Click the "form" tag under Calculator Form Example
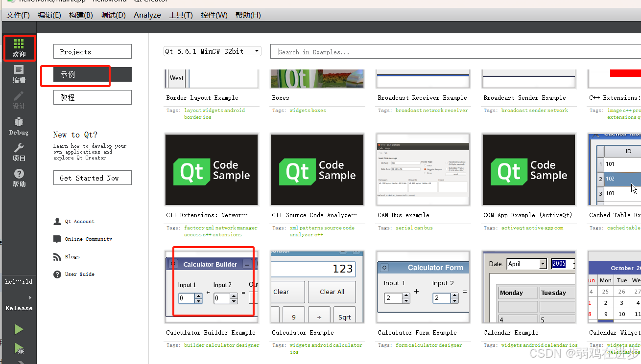Viewport: 641px width, 364px height. [x=401, y=345]
